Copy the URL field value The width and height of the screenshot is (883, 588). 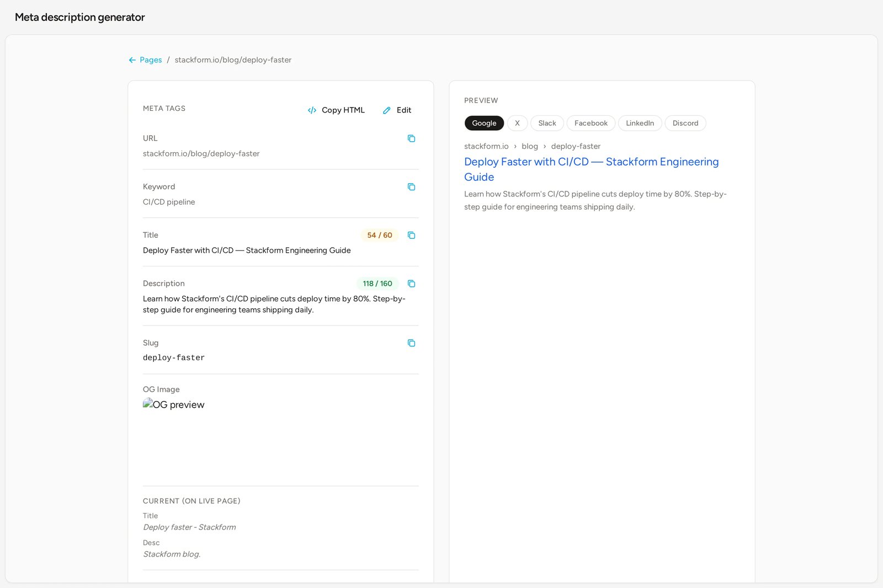(x=411, y=138)
